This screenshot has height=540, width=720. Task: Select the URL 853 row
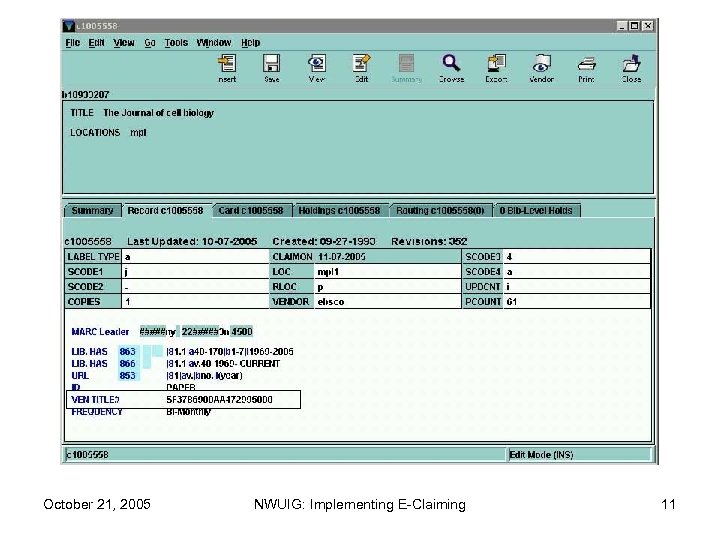coord(157,376)
